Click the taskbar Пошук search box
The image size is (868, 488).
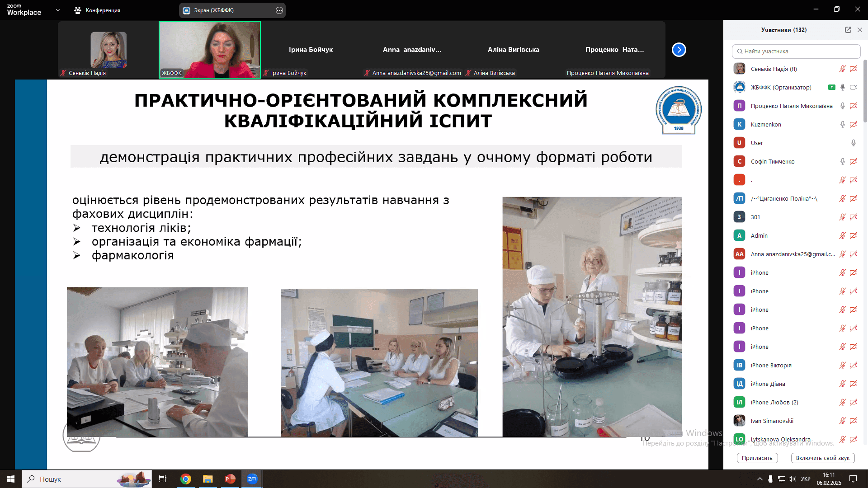tap(87, 479)
